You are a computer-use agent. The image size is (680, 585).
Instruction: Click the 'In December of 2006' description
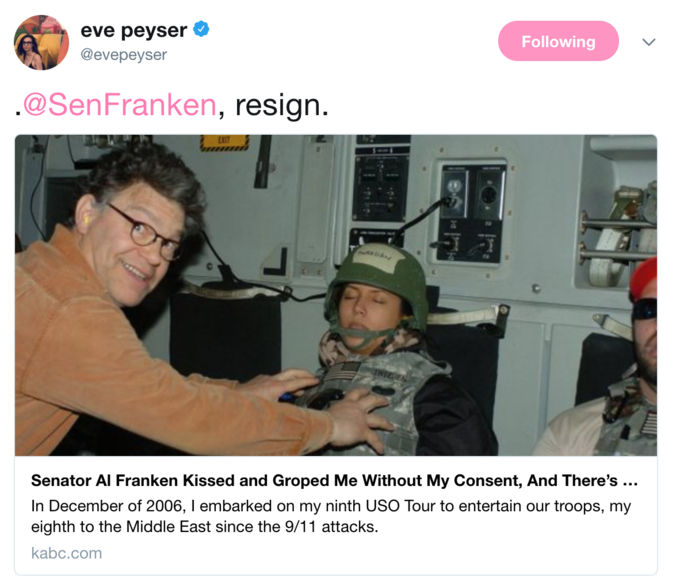tap(331, 516)
